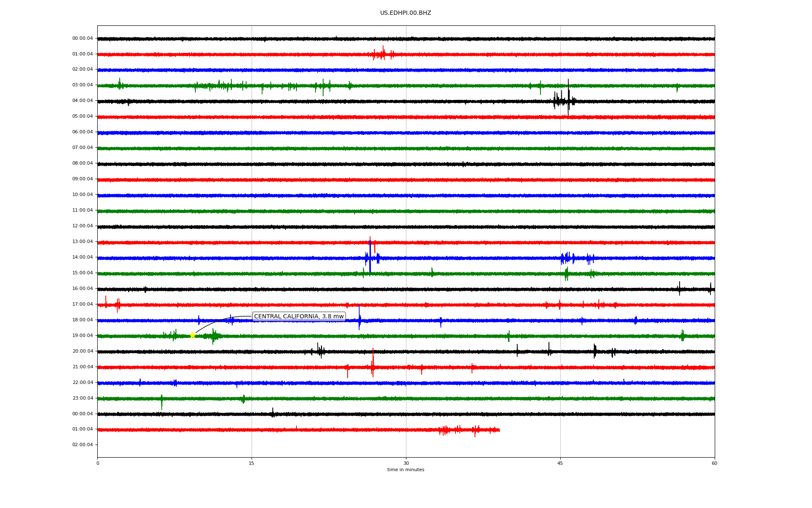
Task: Select the 15:00:04 time label
Action: point(82,273)
